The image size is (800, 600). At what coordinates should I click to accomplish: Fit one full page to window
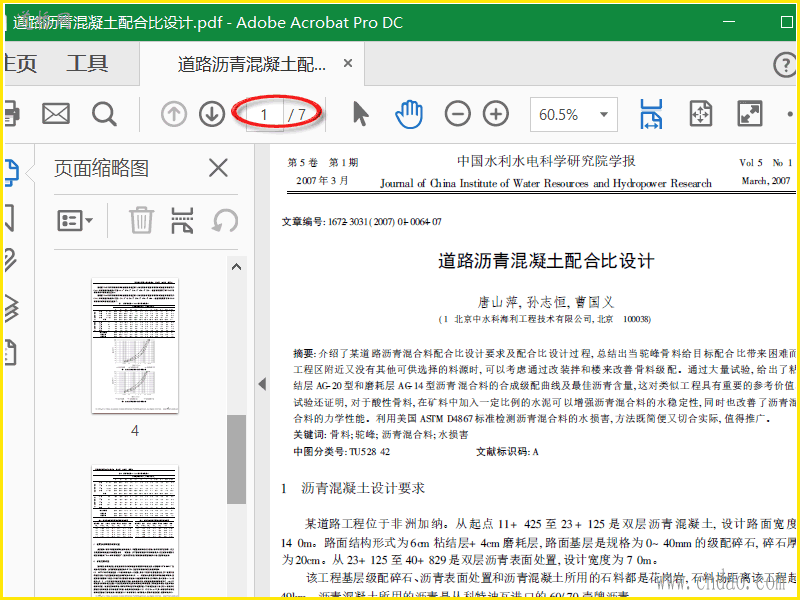coord(701,114)
